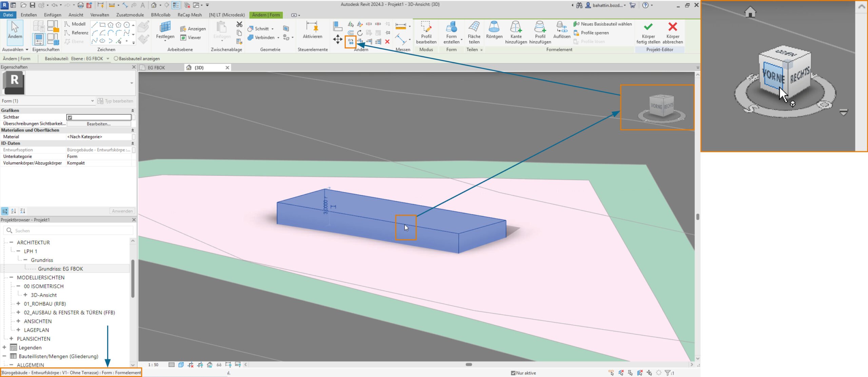Viewport: 868px width, 377px height.
Task: Click the save icon in quick access toolbar
Action: [32, 5]
